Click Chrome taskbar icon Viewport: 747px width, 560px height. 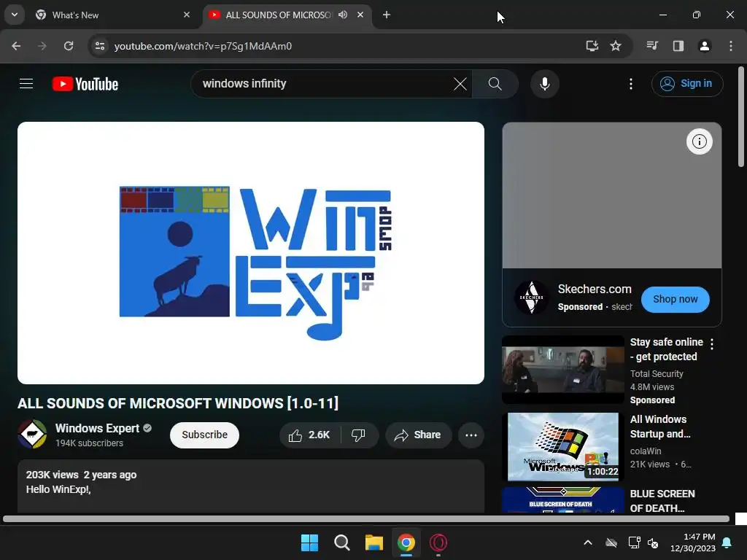click(x=406, y=542)
